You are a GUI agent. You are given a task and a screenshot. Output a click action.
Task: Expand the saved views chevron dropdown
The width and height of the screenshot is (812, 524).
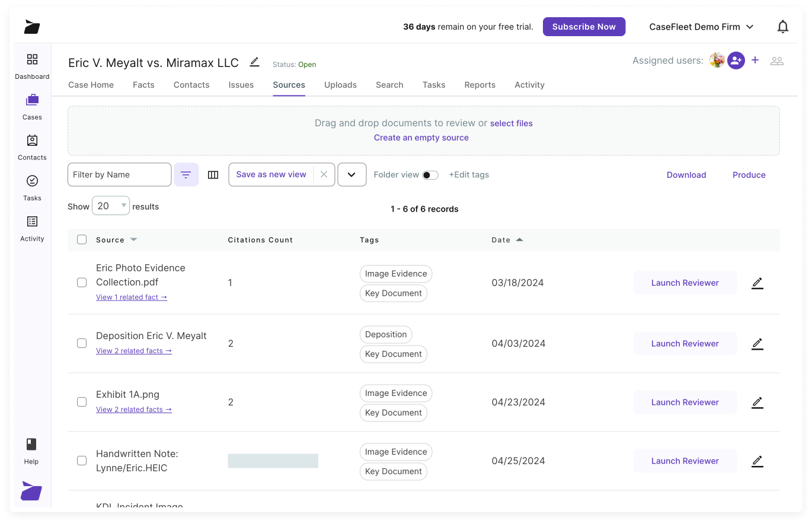351,175
